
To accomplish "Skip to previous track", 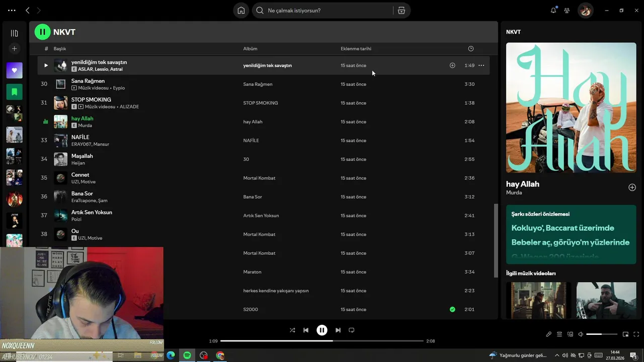I will (306, 330).
